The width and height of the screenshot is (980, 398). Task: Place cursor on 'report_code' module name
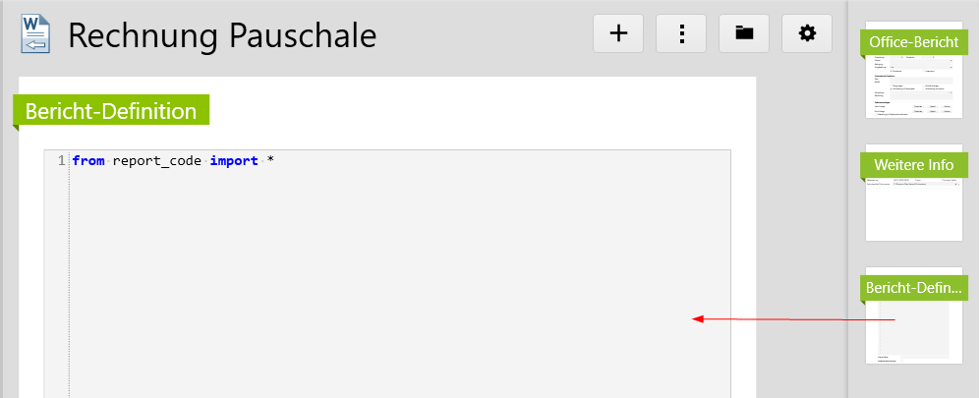tap(157, 161)
